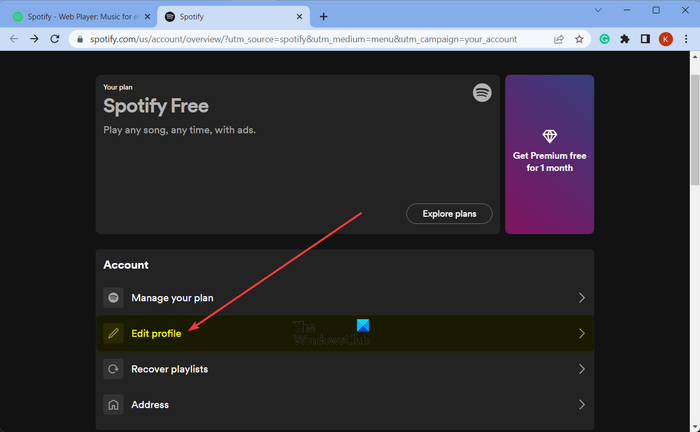Expand Address row chevron
Viewport: 700px width, 432px height.
coord(582,405)
